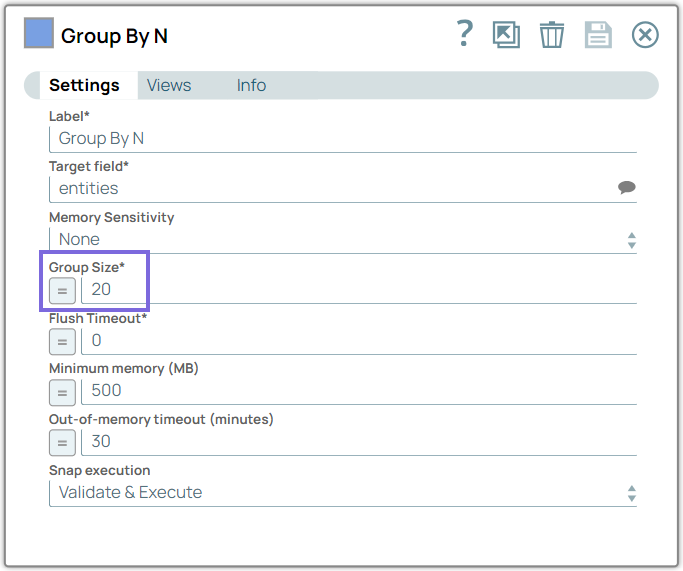Focus the Group Size value field
The height and width of the screenshot is (571, 683).
tap(358, 290)
